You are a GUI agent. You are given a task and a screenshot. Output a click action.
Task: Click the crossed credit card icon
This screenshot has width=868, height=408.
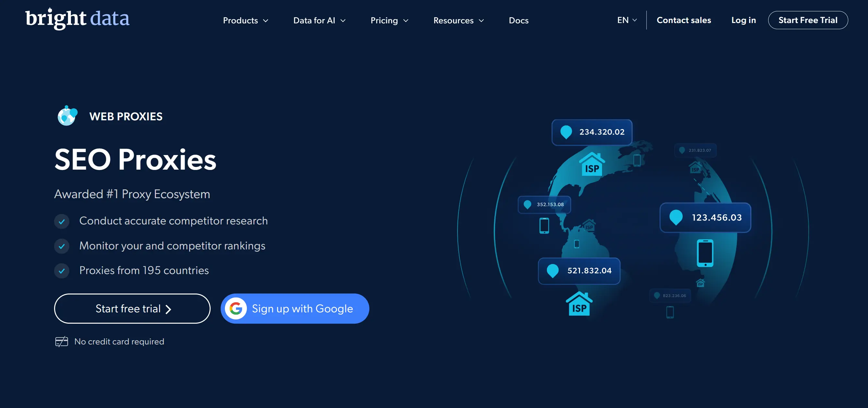coord(62,342)
